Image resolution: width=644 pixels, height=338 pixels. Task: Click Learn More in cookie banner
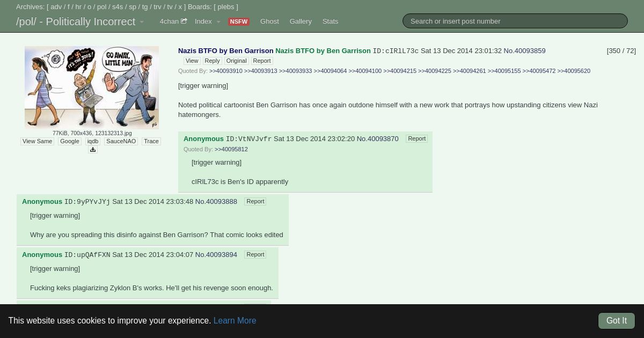click(235, 321)
